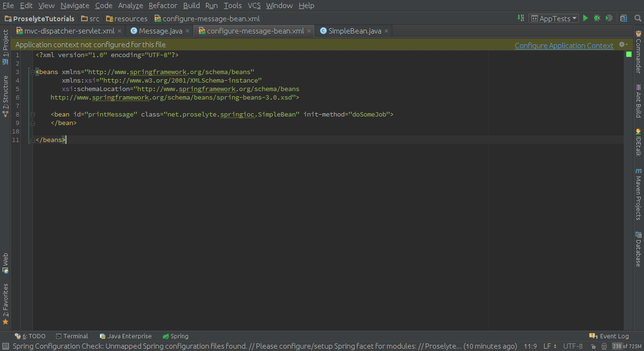This screenshot has width=644, height=351.
Task: Open the 1: Project tool window
Action: coord(5,47)
